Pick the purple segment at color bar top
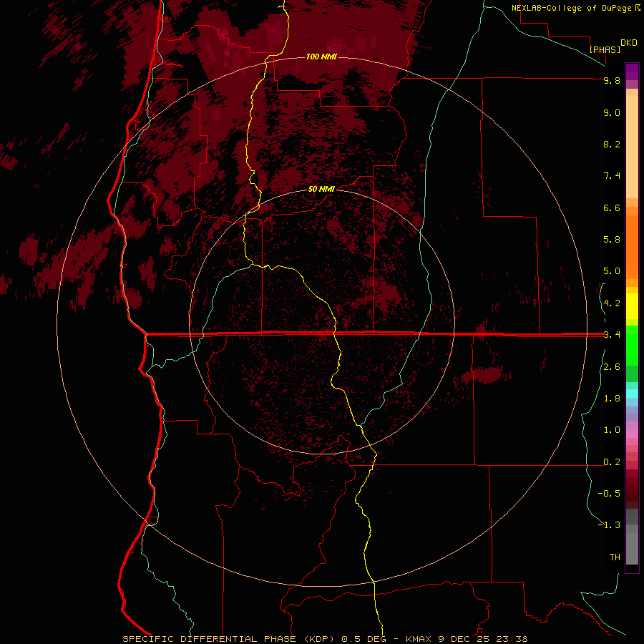The height and width of the screenshot is (644, 644). (632, 72)
